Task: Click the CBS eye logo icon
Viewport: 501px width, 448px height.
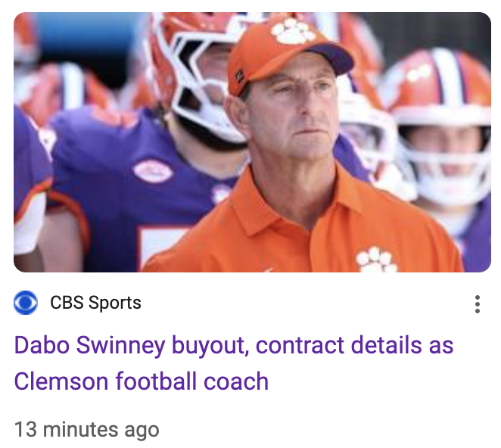Action: coord(26,302)
